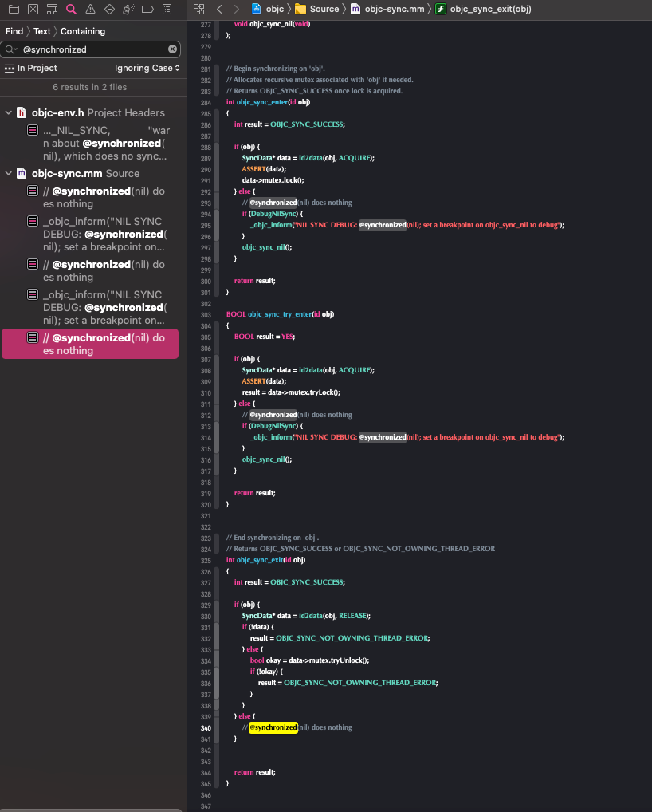Click 'int objc_sync_exit(id obj)' in the editor
Image resolution: width=652 pixels, height=812 pixels.
tap(265, 560)
